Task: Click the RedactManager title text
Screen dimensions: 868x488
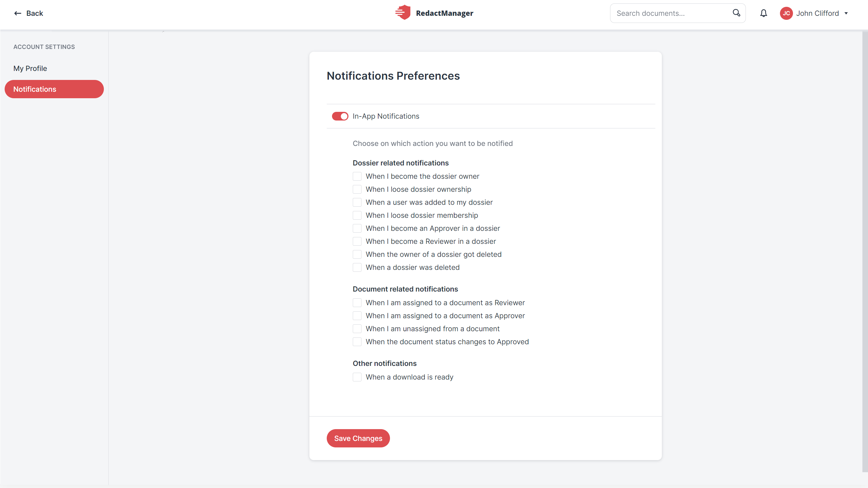Action: [445, 13]
